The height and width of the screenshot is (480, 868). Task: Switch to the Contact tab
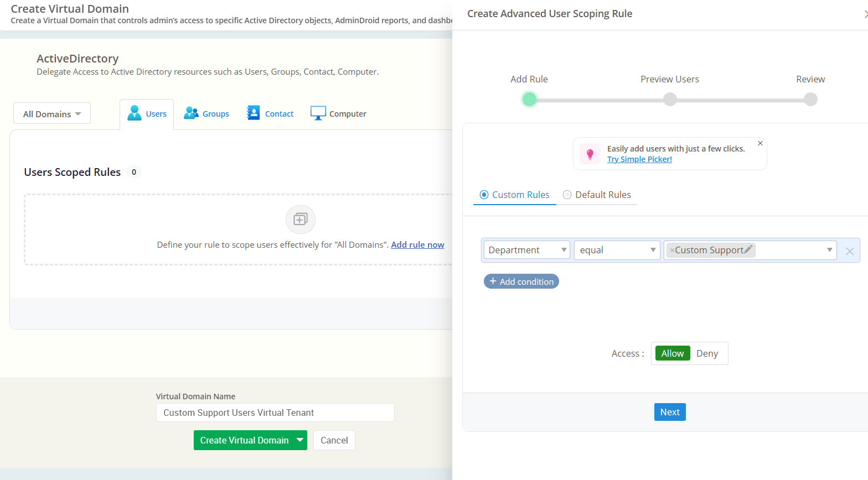(x=270, y=113)
